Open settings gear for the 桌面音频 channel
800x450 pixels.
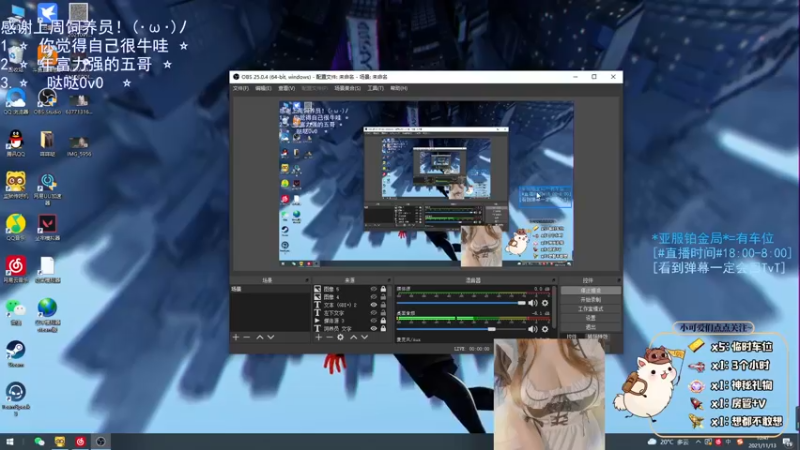pyautogui.click(x=545, y=329)
